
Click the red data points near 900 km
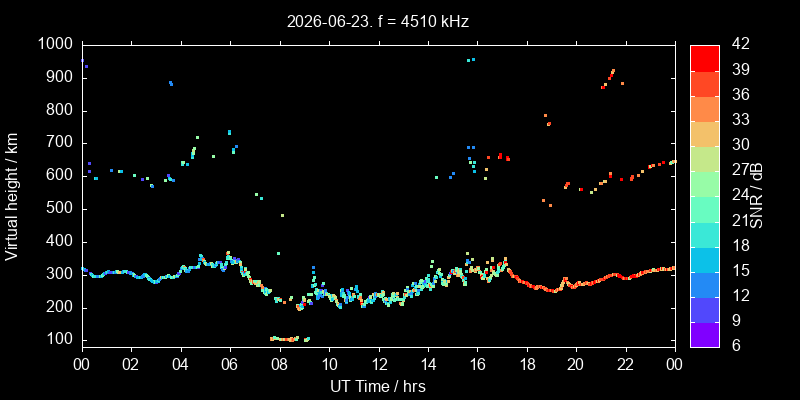click(x=608, y=79)
